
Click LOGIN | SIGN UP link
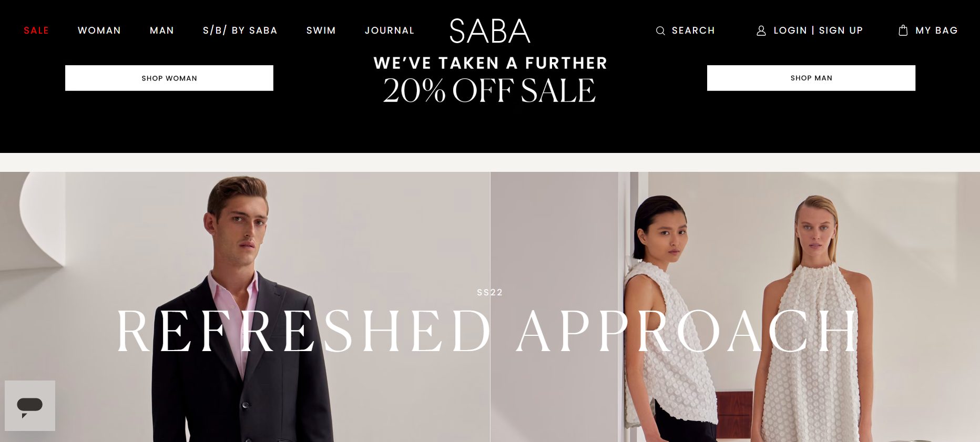pos(819,30)
